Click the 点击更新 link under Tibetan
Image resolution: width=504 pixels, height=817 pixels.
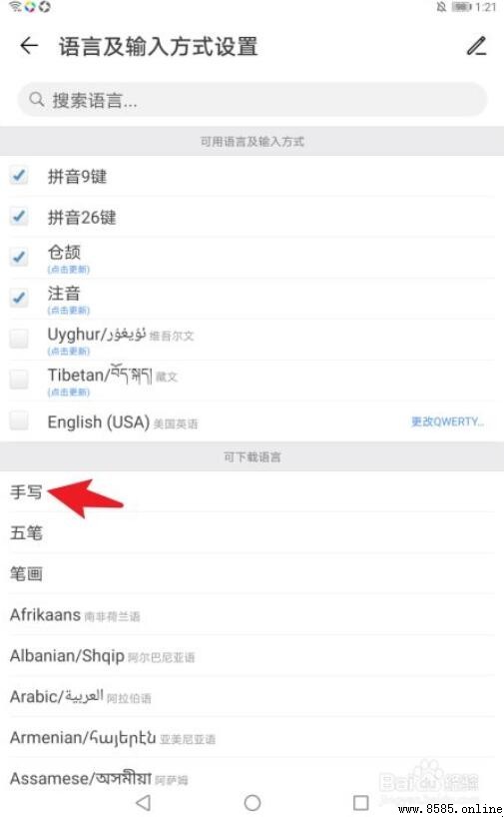(69, 392)
